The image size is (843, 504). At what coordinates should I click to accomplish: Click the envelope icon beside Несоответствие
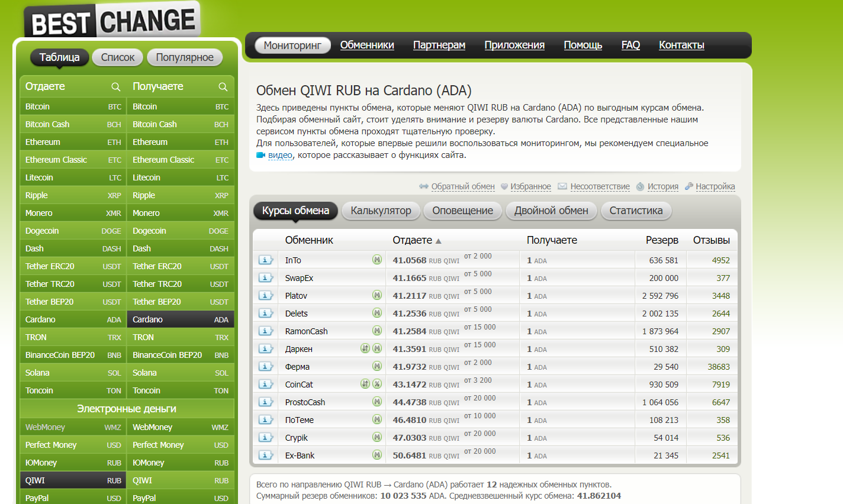pyautogui.click(x=562, y=186)
